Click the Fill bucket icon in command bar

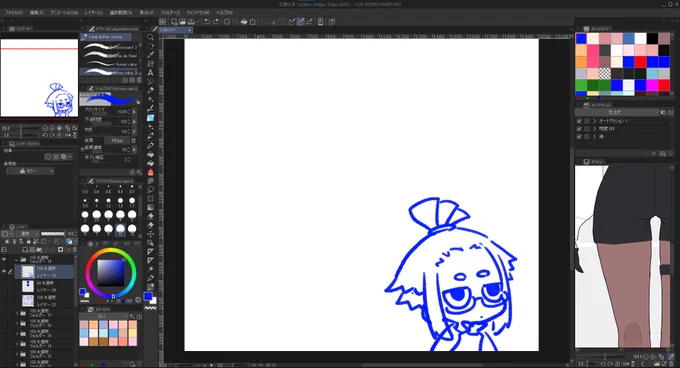tap(244, 22)
